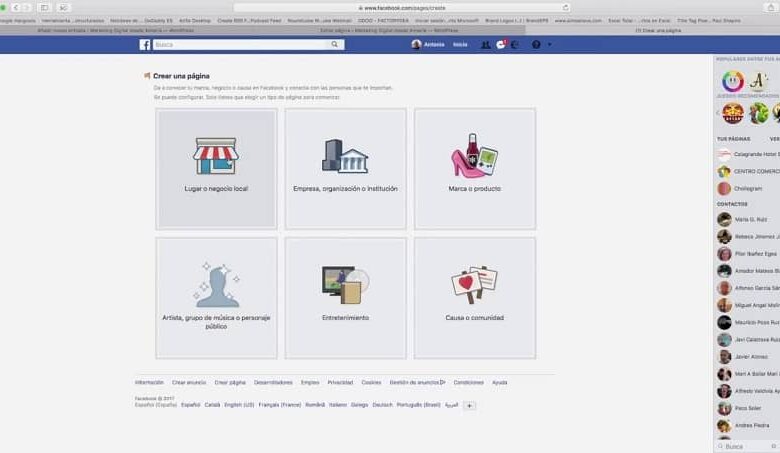Open Calagrande Hotel page in sidebar
Screen dimensions: 780x453
748,154
